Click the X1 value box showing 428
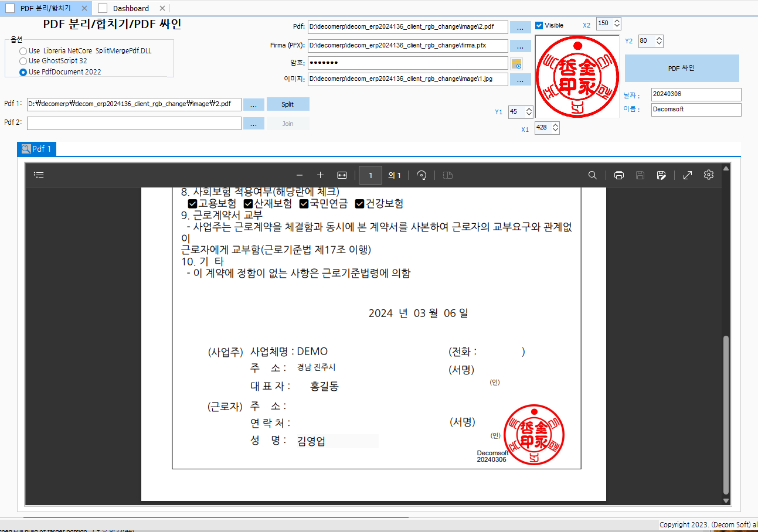Screen dimensions: 758x532 coord(542,128)
